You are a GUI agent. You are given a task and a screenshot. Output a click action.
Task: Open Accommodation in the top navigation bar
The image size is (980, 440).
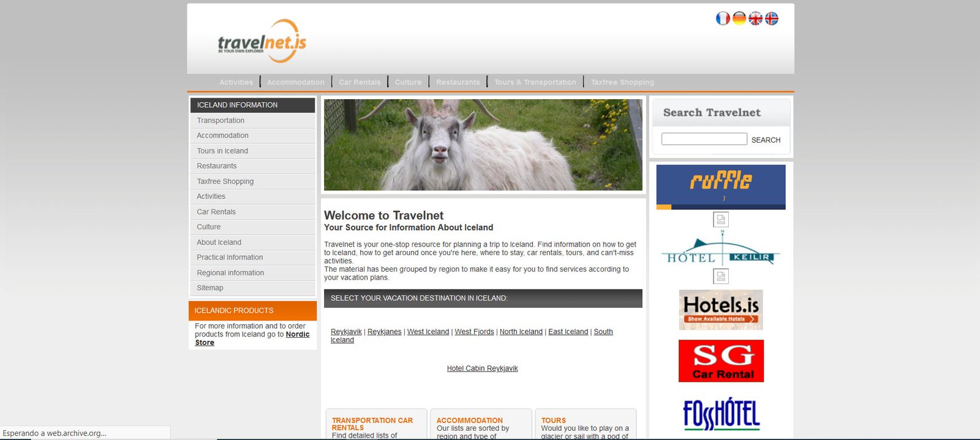coord(296,83)
